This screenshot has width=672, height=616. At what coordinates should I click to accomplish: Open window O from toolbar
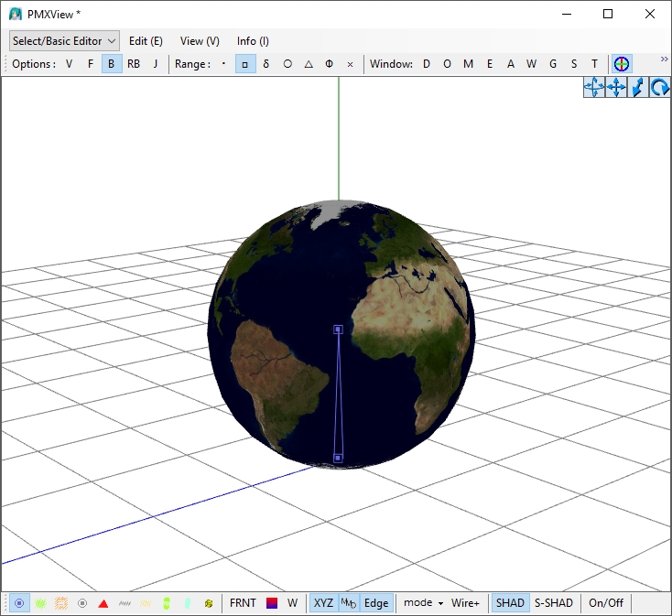[447, 64]
